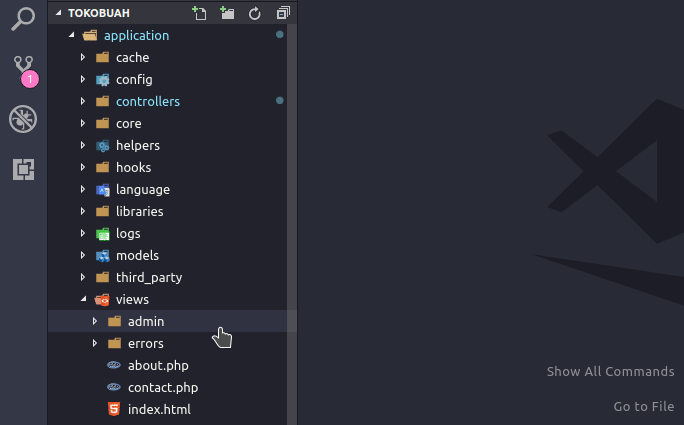Collapse the views folder arrow
Screen dimensions: 684x425
84,299
